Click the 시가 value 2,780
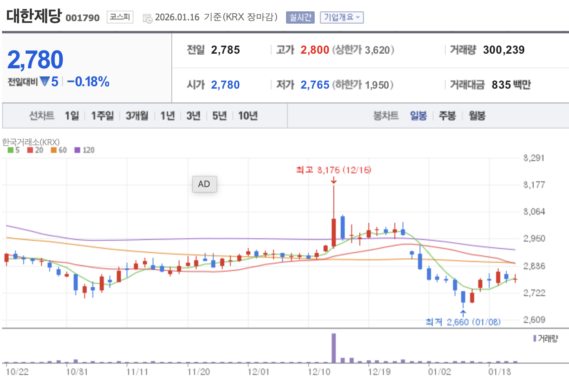 point(225,85)
